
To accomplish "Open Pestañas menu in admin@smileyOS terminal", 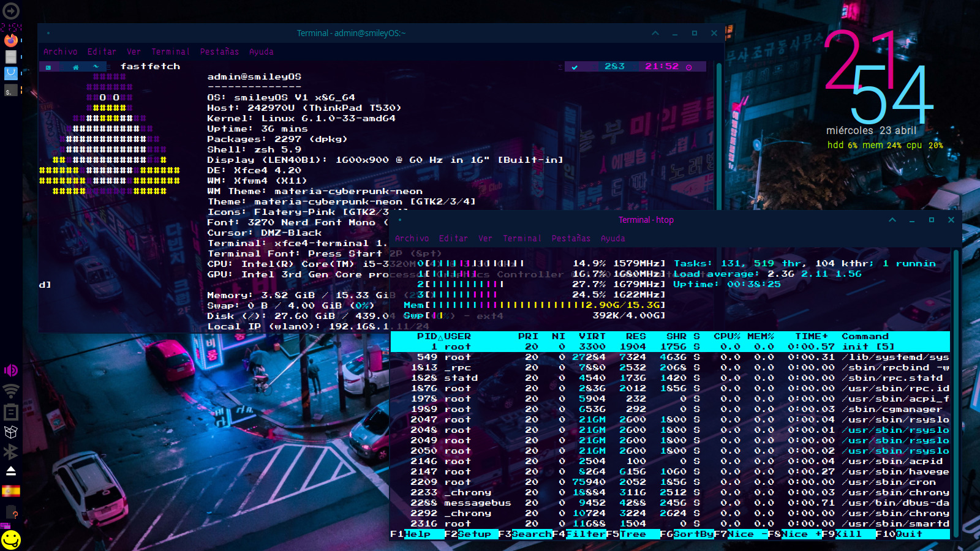I will click(x=219, y=52).
